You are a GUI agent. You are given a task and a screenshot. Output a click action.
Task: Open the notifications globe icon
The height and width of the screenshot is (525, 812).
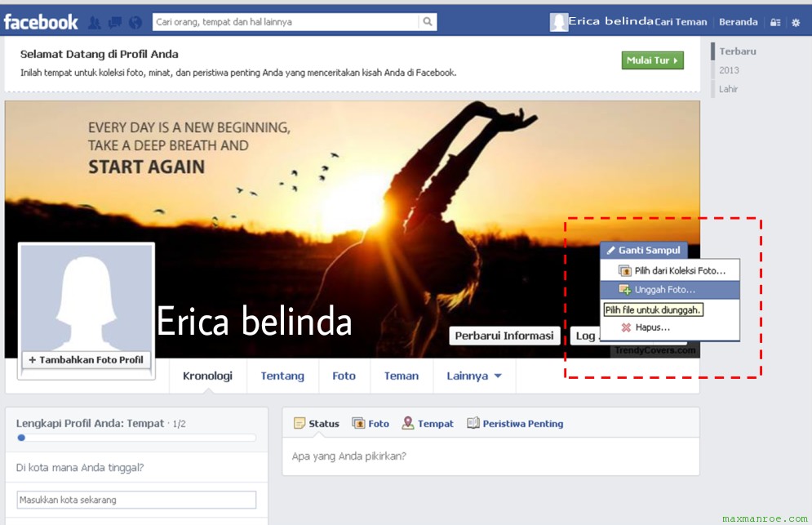[135, 23]
